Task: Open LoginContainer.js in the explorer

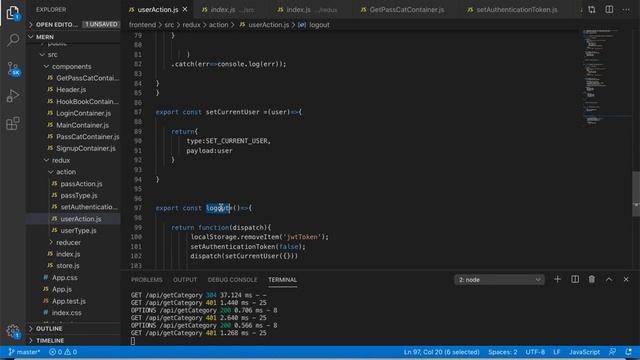Action: click(x=83, y=113)
